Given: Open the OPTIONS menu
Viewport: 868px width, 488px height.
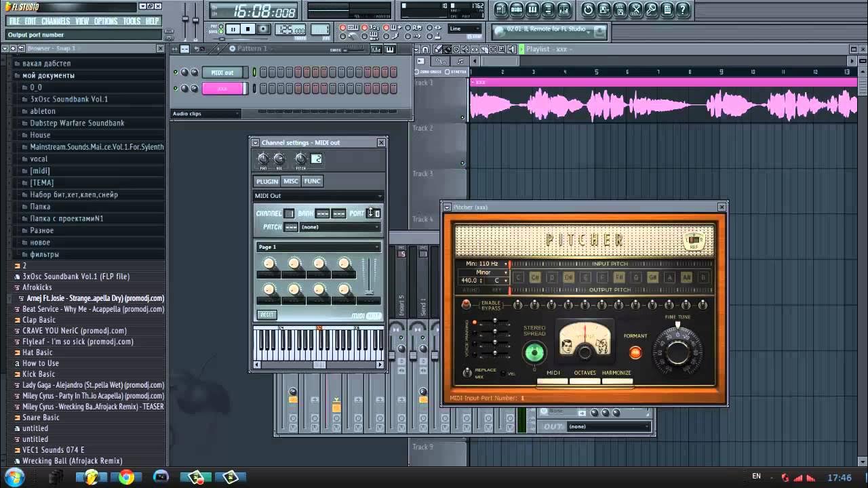Looking at the screenshot, I should pos(106,21).
